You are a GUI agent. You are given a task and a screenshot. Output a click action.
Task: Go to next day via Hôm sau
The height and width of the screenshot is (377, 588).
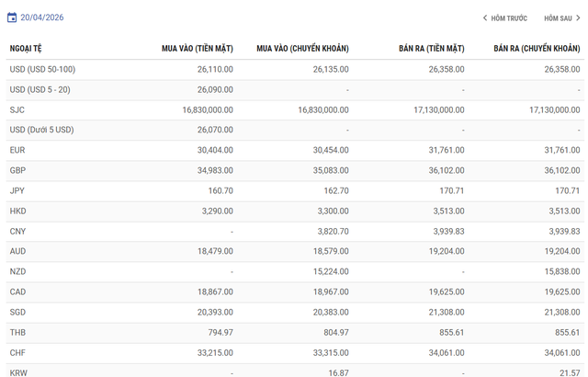tap(558, 18)
